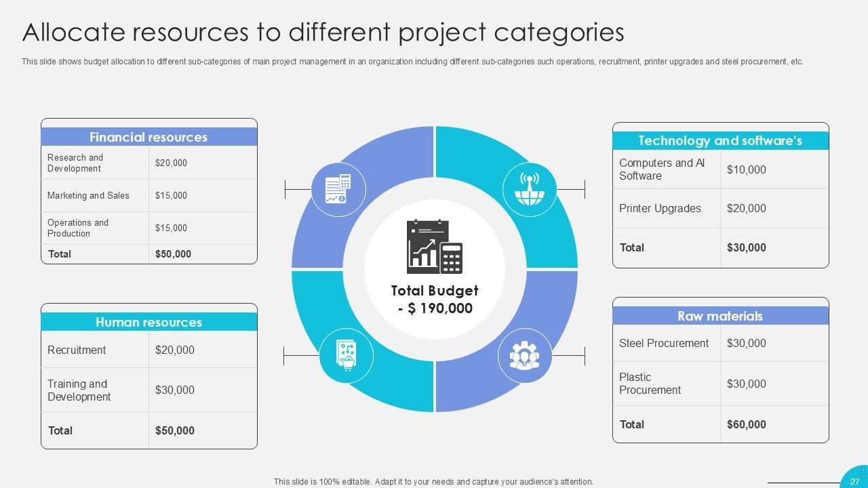
Task: Click the $20,000 value for Printer Upgrades
Action: tap(747, 208)
